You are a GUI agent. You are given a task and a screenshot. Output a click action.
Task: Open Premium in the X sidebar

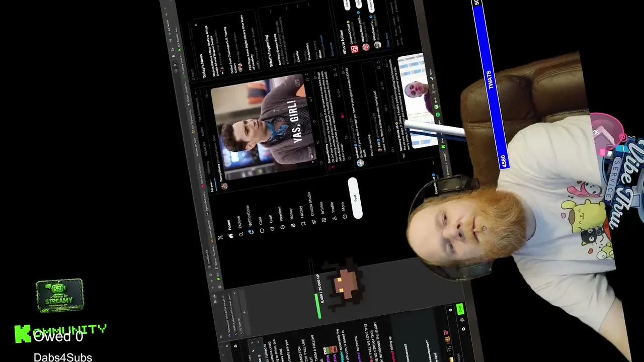point(281,218)
